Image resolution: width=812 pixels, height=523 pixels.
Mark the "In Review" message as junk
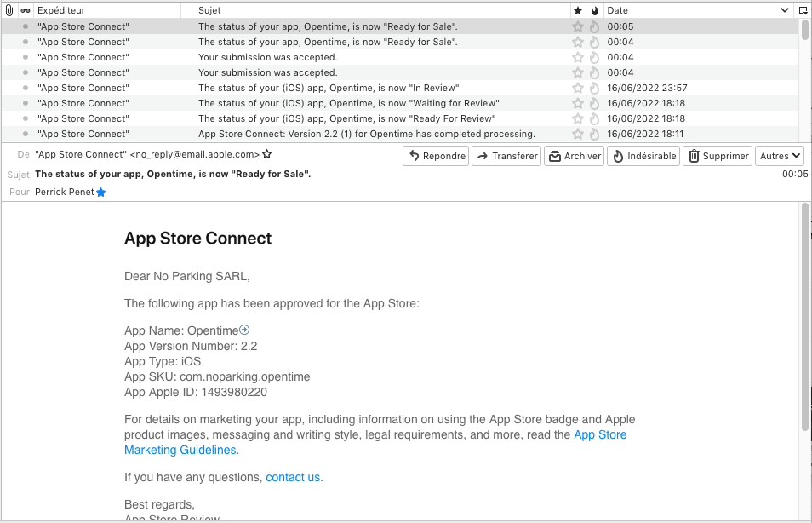tap(594, 88)
